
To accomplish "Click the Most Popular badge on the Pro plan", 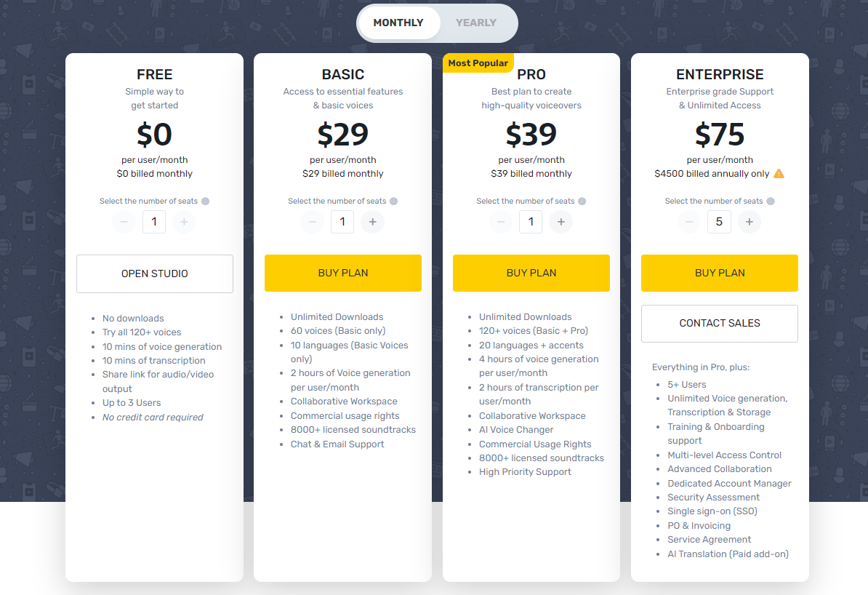I will [x=478, y=63].
